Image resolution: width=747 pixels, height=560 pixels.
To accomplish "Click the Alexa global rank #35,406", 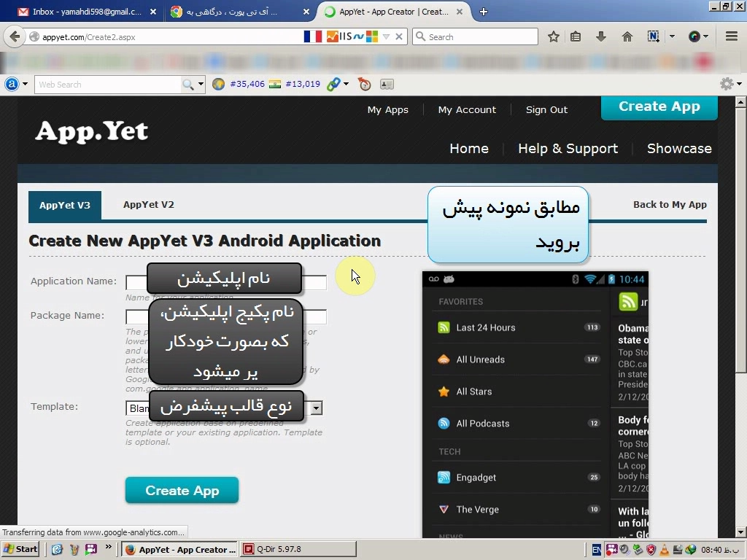I will (247, 85).
